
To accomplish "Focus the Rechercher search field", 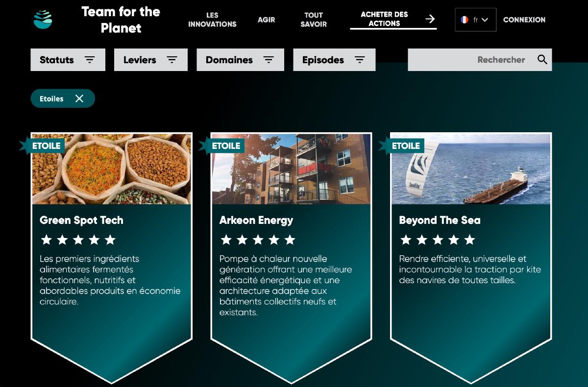I will click(480, 60).
